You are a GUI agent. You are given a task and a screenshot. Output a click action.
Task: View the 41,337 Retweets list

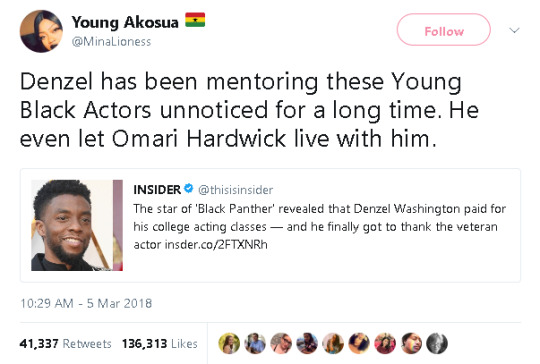coord(65,343)
